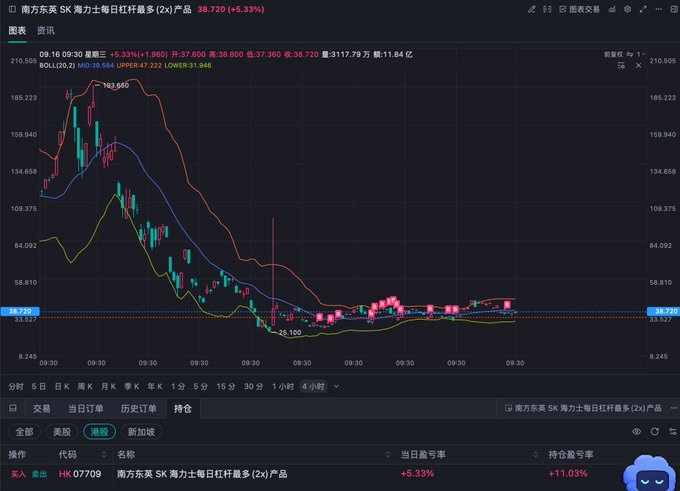680x491 pixels.
Task: Open chart settings hexagon icon
Action: tap(628, 9)
